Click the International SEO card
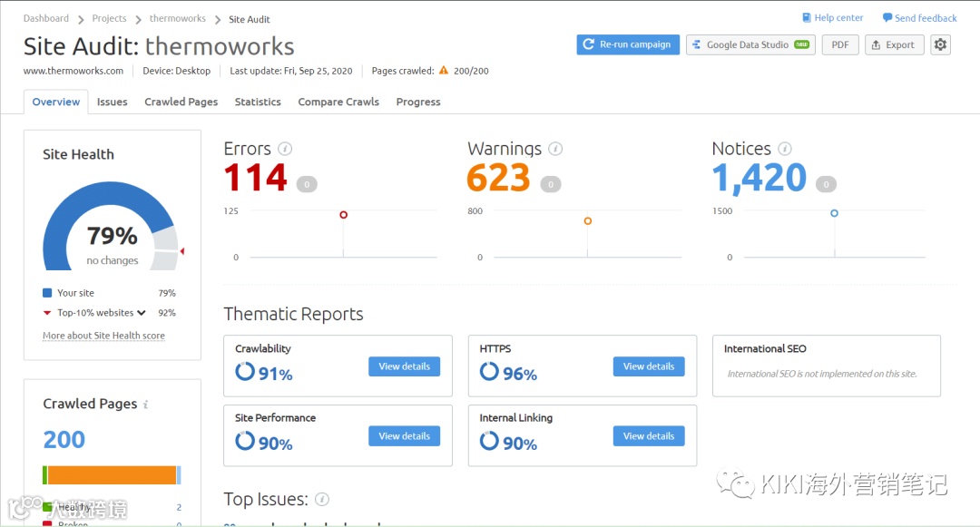The height and width of the screenshot is (527, 980). point(827,366)
